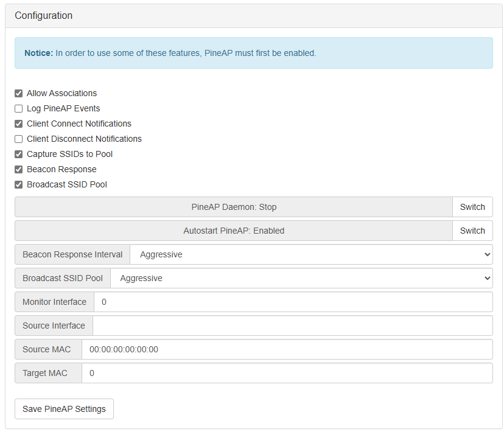Click the 'Source Interface' label
This screenshot has width=504, height=432.
click(x=54, y=326)
